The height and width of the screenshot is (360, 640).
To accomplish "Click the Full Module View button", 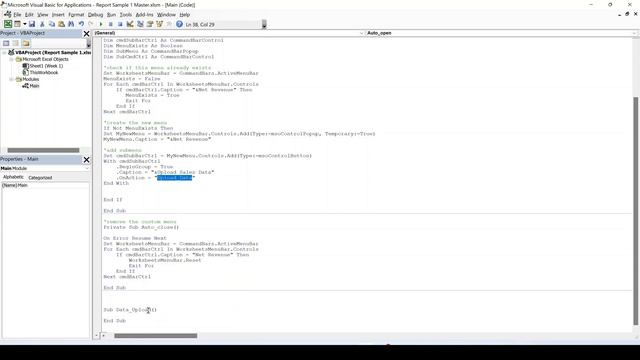I will point(104,336).
